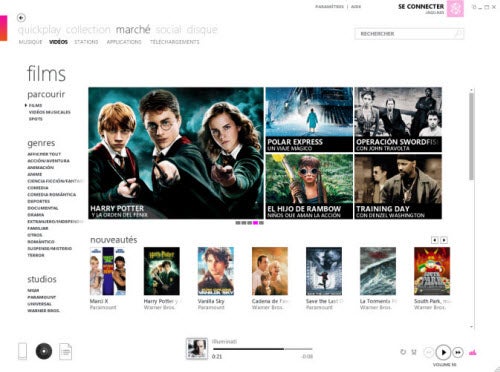Screen dimensions: 500x372
Task: Open the quickplay section
Action: tap(39, 30)
